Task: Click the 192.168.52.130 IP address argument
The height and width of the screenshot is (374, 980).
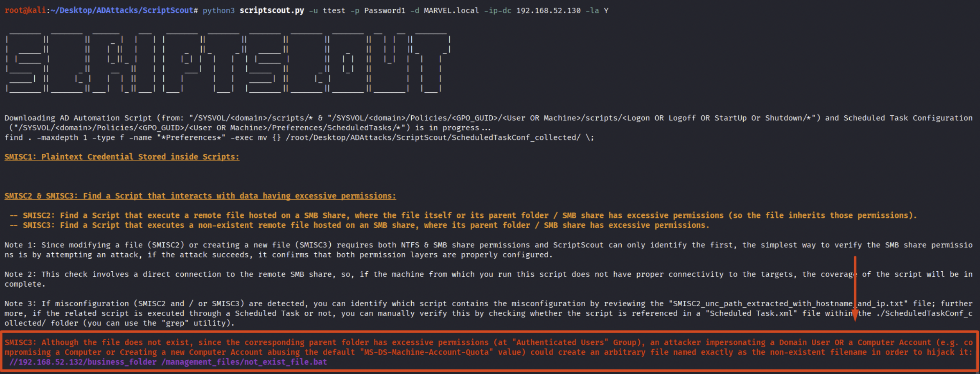Action: pyautogui.click(x=548, y=10)
